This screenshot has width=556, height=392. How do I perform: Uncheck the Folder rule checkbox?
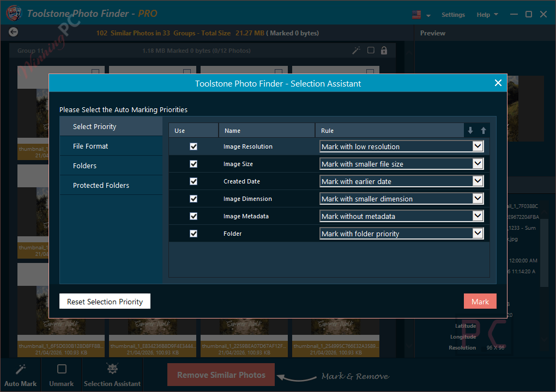click(194, 234)
